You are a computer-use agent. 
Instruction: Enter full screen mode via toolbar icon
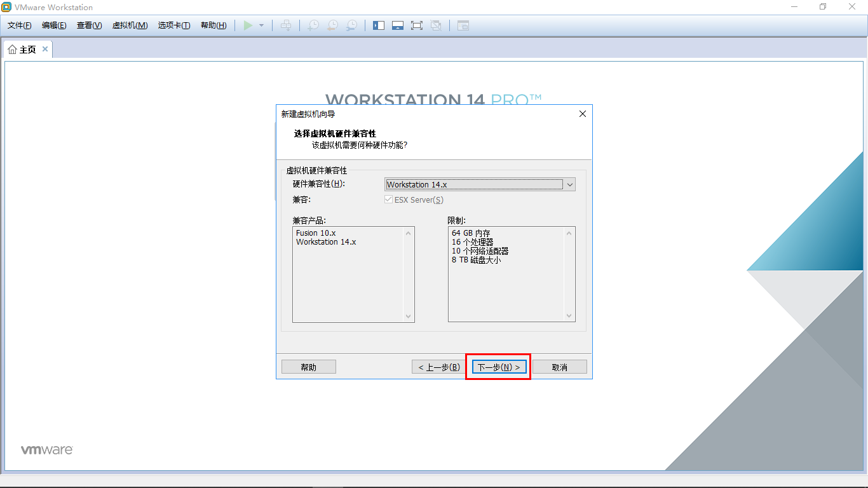(x=416, y=25)
